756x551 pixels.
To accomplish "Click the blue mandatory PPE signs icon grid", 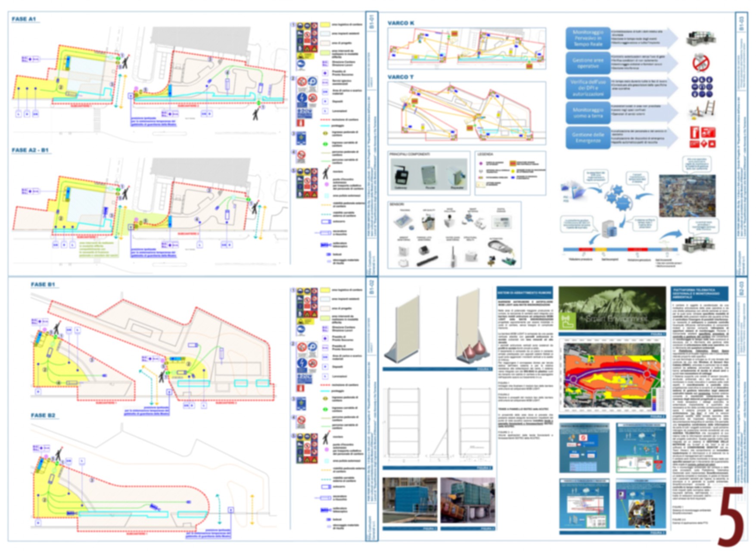I will point(702,87).
